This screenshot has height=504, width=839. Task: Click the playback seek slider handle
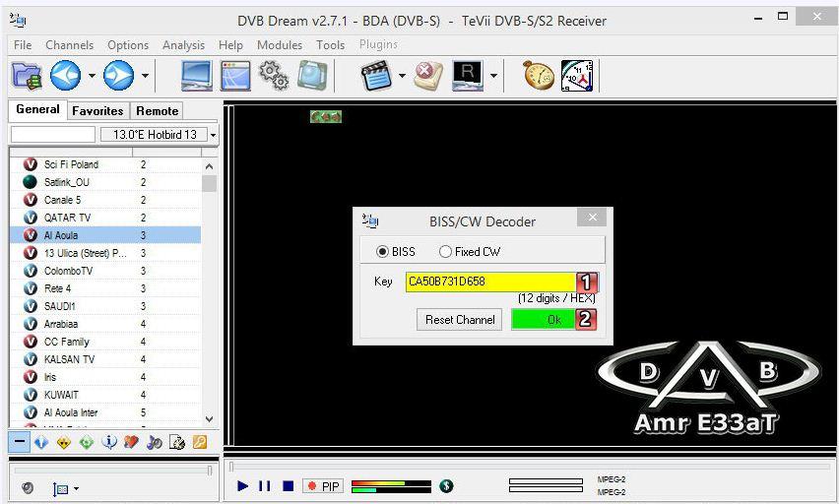(231, 467)
